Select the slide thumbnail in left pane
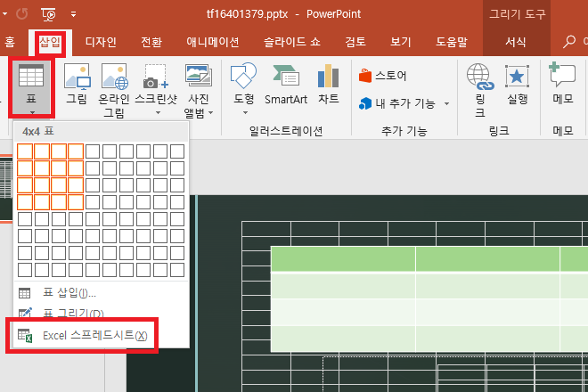Screen dimensions: 588x392 6,188
